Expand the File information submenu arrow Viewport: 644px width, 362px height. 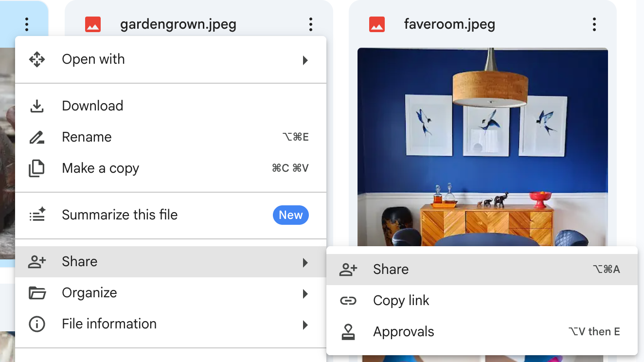pyautogui.click(x=305, y=325)
